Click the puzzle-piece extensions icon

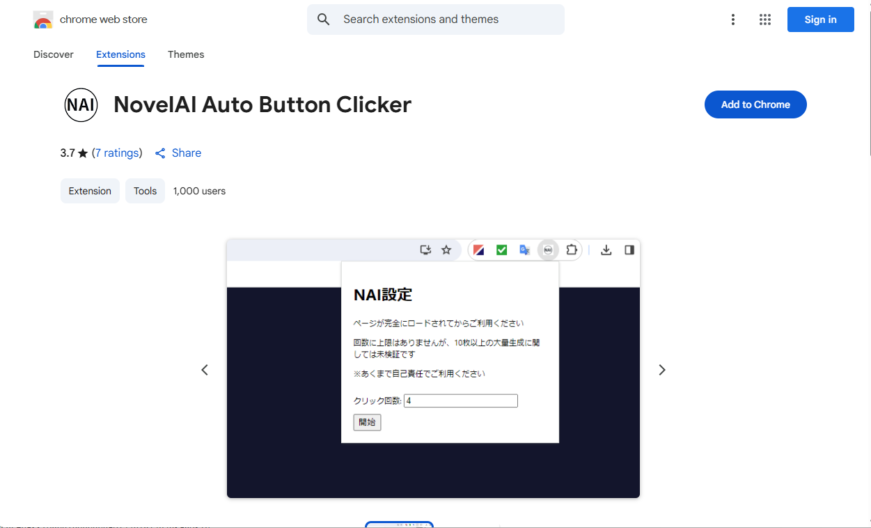point(572,250)
